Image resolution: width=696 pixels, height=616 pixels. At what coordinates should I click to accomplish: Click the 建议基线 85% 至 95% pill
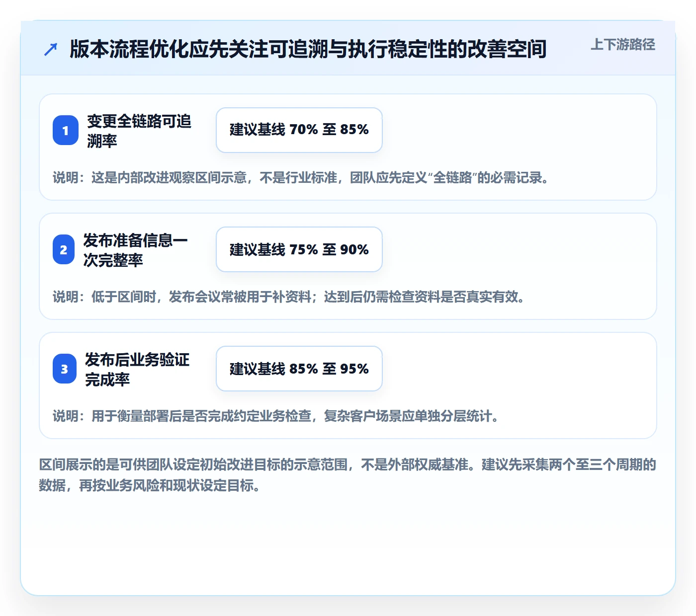point(299,369)
